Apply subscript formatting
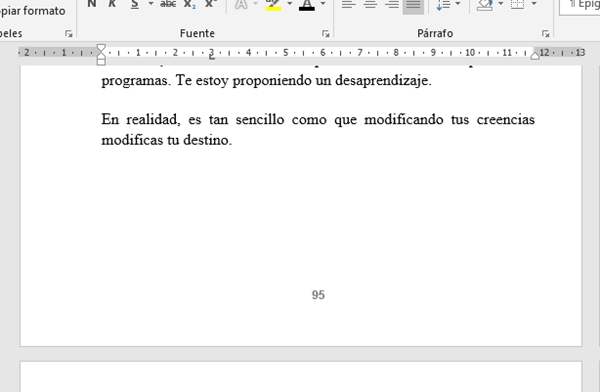Viewport: 600px width, 392px height. coord(190,4)
